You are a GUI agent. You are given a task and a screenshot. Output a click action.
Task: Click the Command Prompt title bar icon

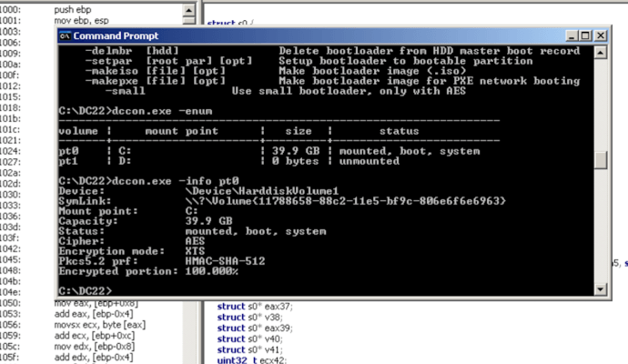[65, 36]
